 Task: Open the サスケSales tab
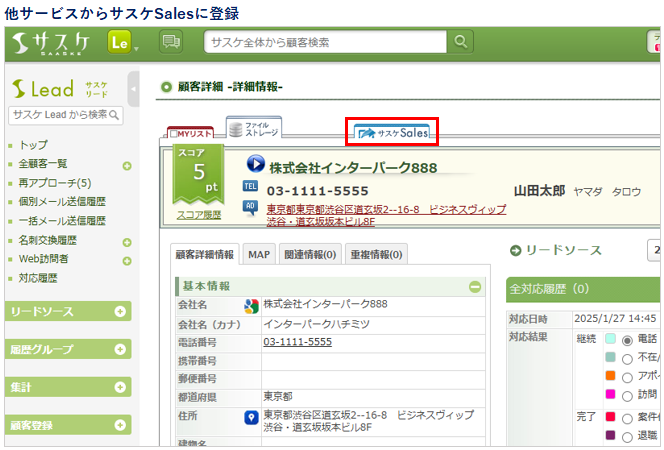(393, 133)
